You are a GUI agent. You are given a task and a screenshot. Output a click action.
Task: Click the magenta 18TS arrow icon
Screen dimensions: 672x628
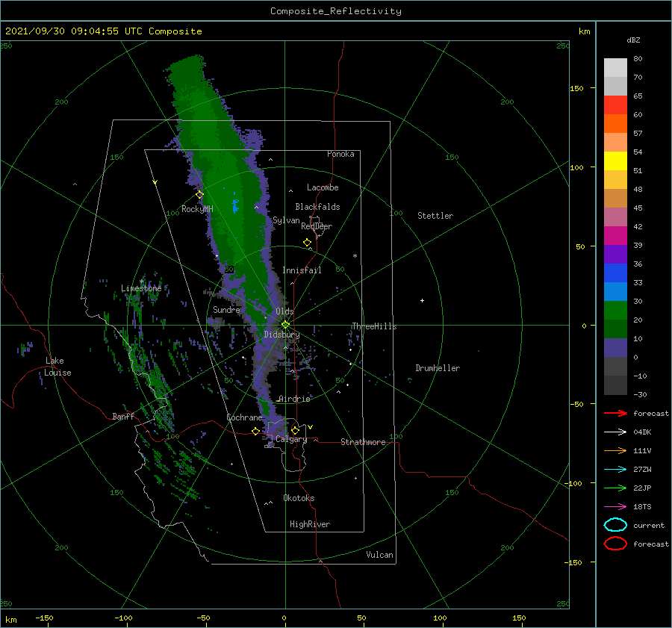click(x=615, y=507)
